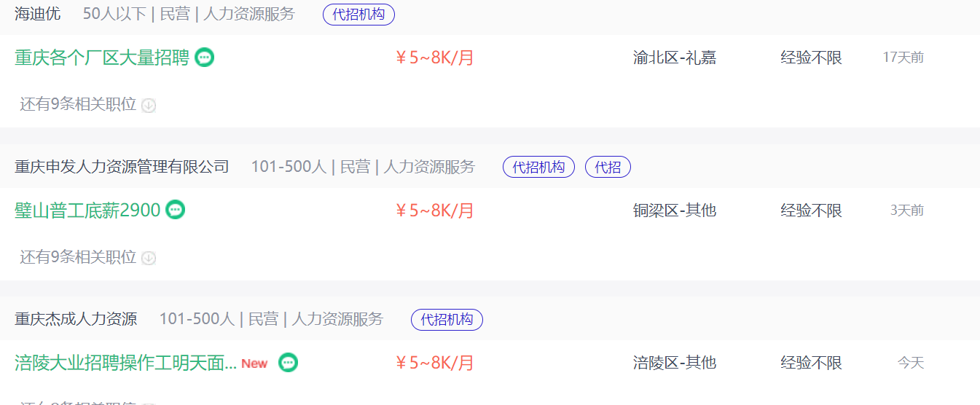Open job 涪陵大业招聘操作工明天面
The height and width of the screenshot is (405, 980).
[x=125, y=362]
